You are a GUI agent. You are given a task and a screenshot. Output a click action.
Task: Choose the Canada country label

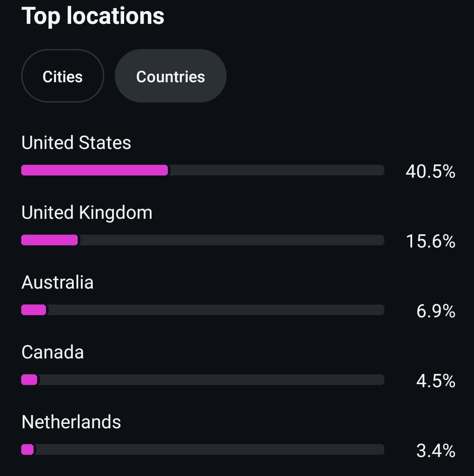point(53,352)
